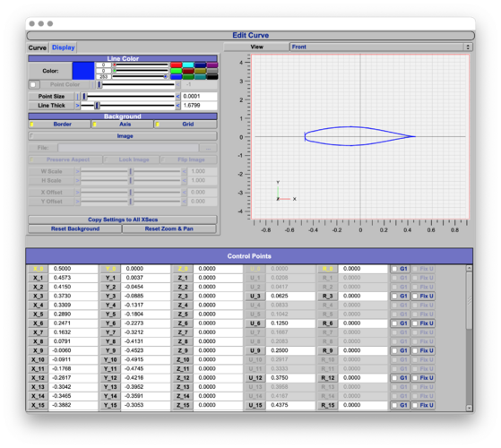Viewport: 501px width, 448px height.
Task: Click the Line Thick label button
Action: click(51, 106)
